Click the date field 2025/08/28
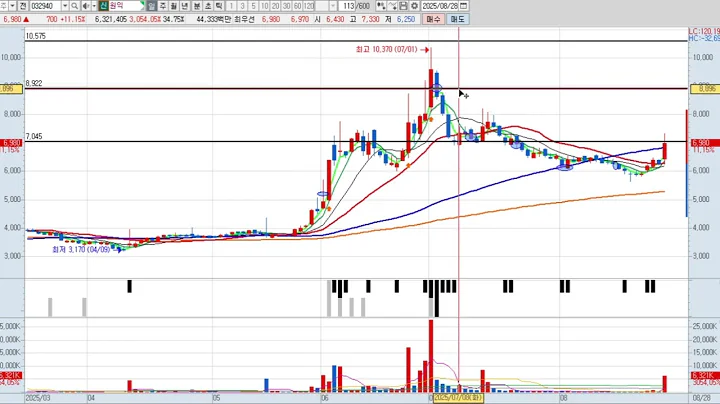Image resolution: width=720 pixels, height=404 pixels. coord(440,6)
